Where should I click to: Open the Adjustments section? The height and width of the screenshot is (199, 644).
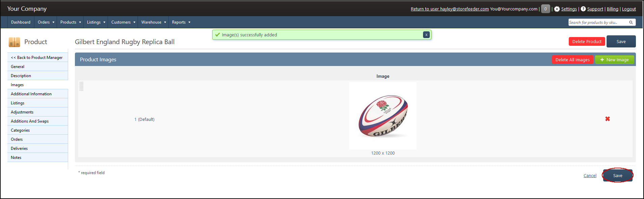(38, 112)
